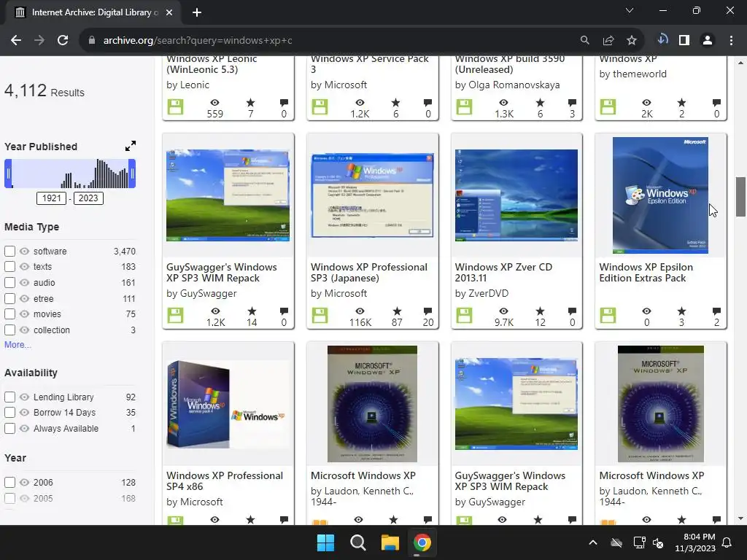This screenshot has height=560, width=747.
Task: Click software floppy icon on GuySwagger's SP3 card
Action: [175, 315]
